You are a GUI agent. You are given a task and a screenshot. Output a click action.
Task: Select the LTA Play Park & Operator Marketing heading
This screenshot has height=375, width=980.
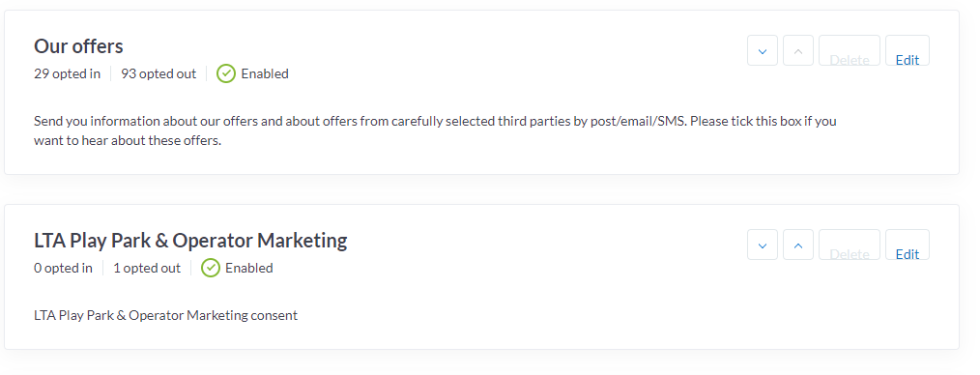tap(190, 241)
